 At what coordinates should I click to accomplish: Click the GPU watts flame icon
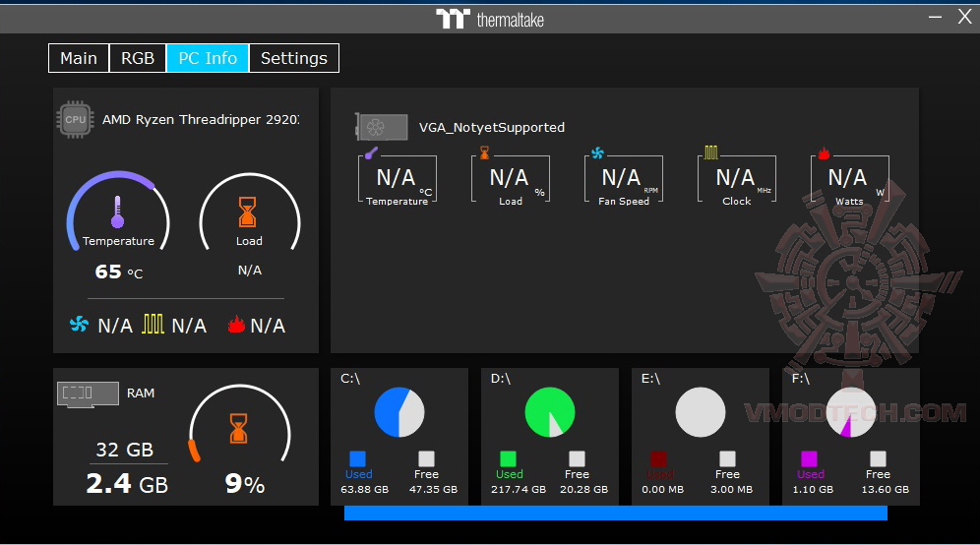tap(824, 152)
